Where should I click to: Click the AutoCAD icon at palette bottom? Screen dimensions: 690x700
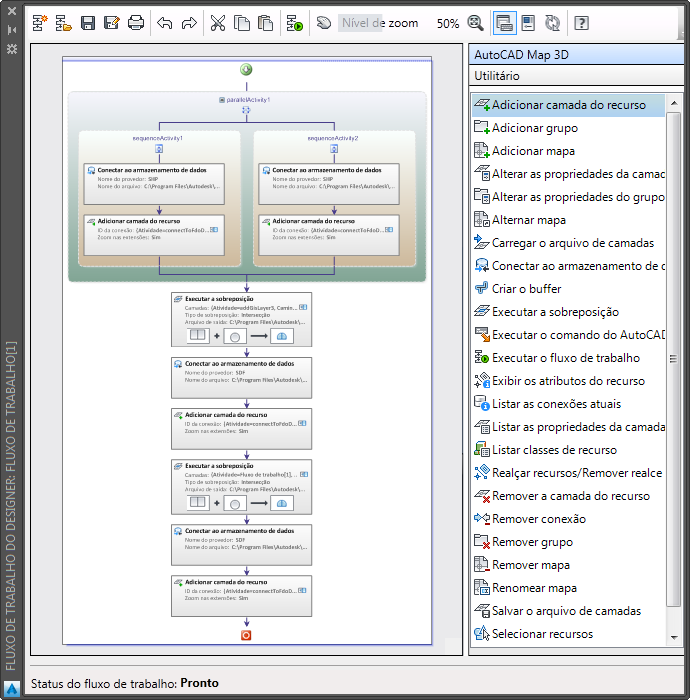(x=12, y=689)
